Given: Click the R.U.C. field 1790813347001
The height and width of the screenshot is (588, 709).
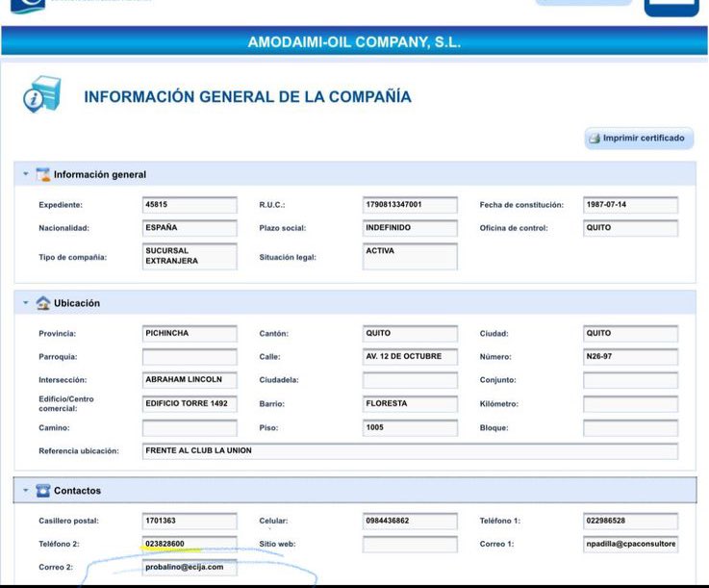Looking at the screenshot, I should coord(410,205).
